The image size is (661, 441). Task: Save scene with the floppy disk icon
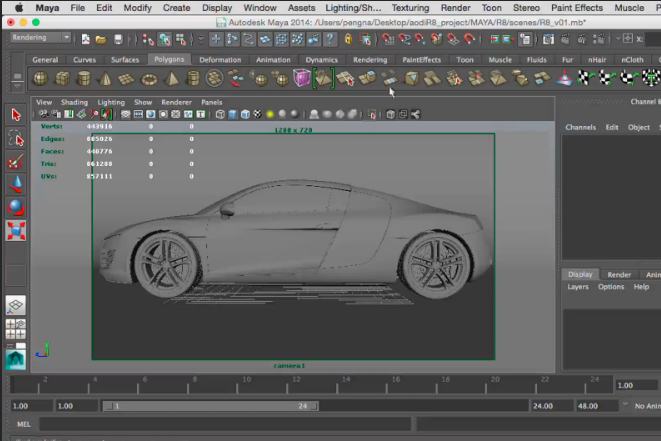tap(118, 40)
